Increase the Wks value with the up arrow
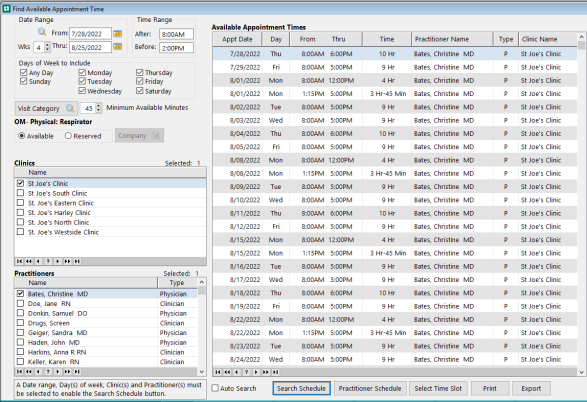The width and height of the screenshot is (587, 402). 47,45
